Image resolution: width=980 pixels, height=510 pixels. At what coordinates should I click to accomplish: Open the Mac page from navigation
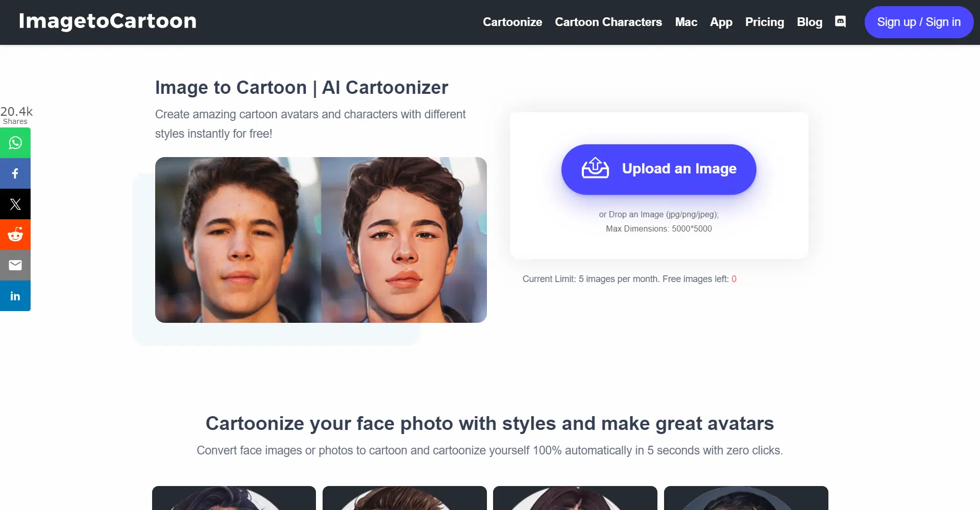(685, 22)
